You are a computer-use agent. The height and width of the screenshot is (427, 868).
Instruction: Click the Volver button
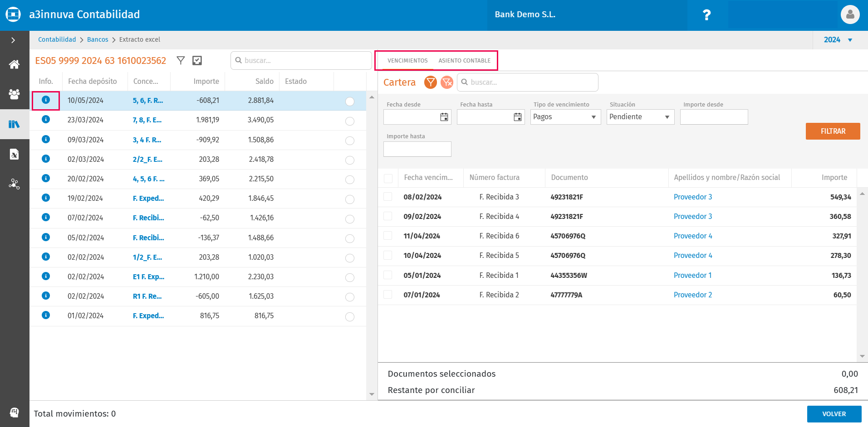pyautogui.click(x=834, y=414)
